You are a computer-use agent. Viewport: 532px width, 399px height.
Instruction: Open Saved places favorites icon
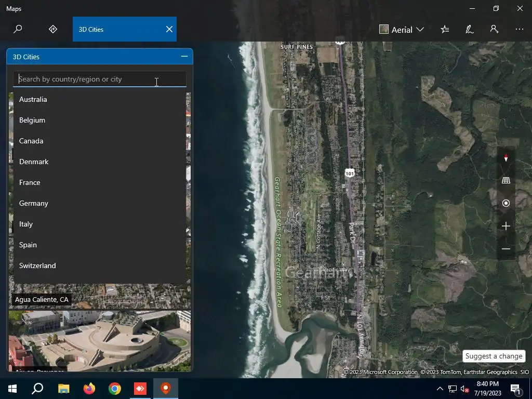click(x=445, y=29)
